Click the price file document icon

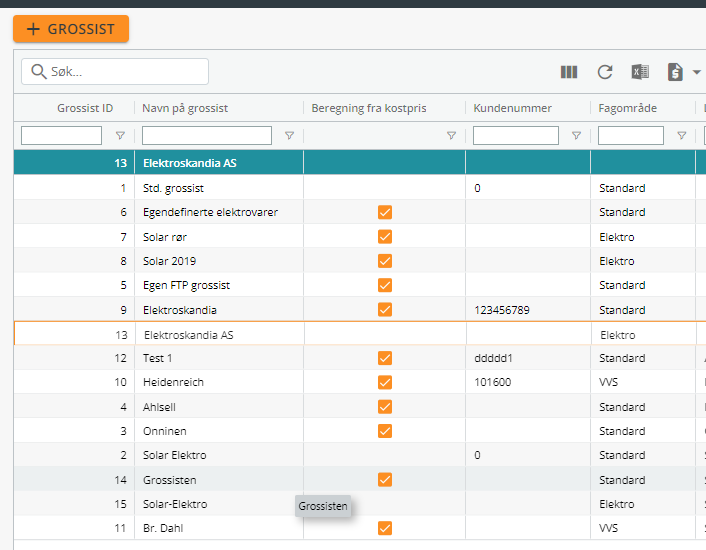click(675, 72)
